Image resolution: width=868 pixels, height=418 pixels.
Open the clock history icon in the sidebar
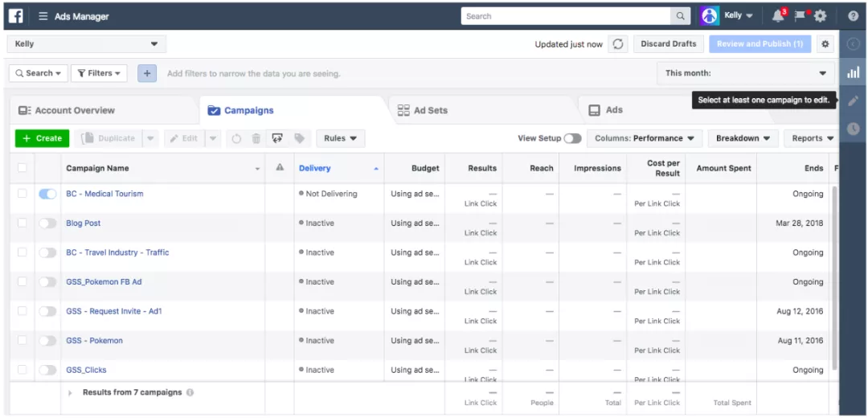pos(853,129)
